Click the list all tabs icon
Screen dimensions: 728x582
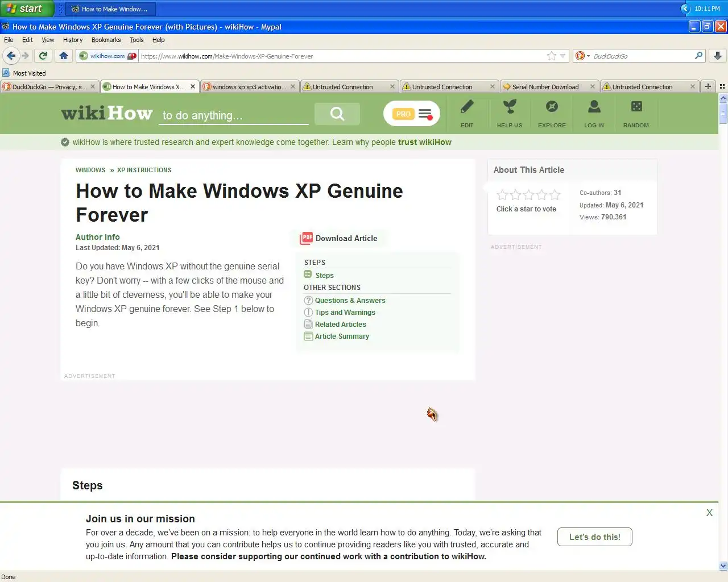point(722,86)
